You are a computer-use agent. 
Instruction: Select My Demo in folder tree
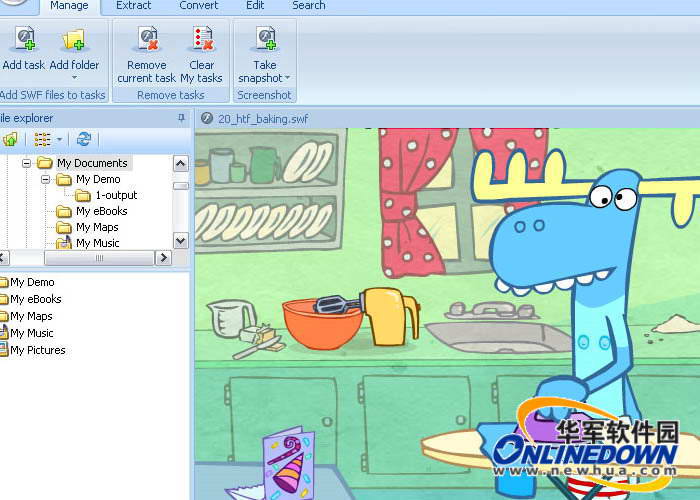98,179
